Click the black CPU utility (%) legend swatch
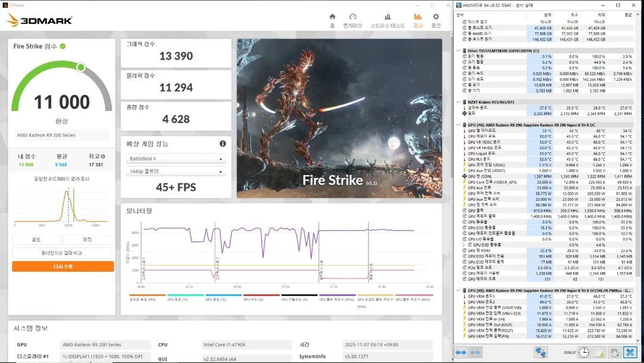The image size is (644, 363). (x=299, y=295)
